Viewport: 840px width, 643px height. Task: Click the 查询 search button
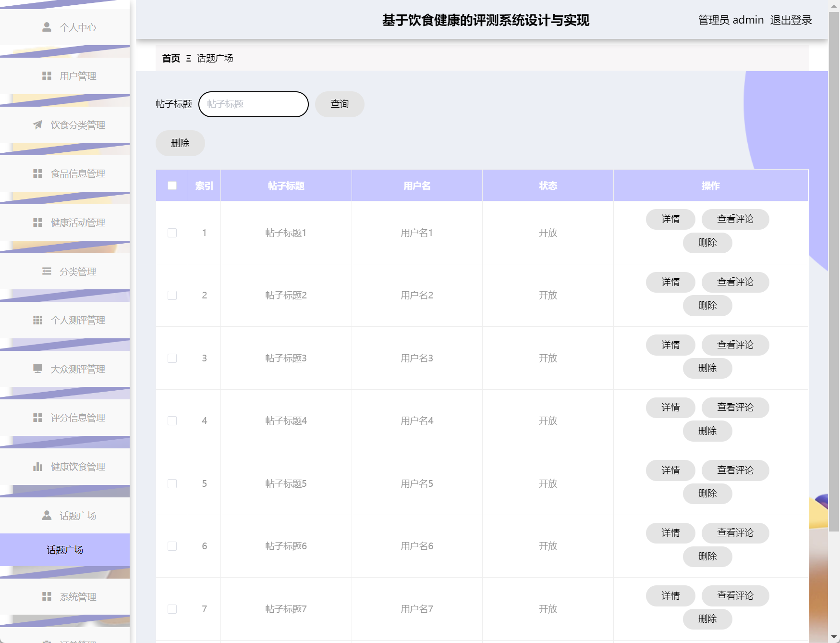[x=340, y=104]
